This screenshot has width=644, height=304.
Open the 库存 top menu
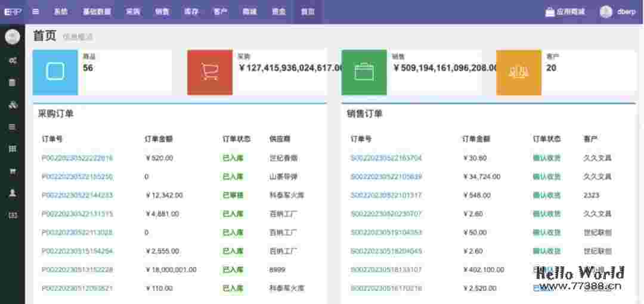coord(191,11)
